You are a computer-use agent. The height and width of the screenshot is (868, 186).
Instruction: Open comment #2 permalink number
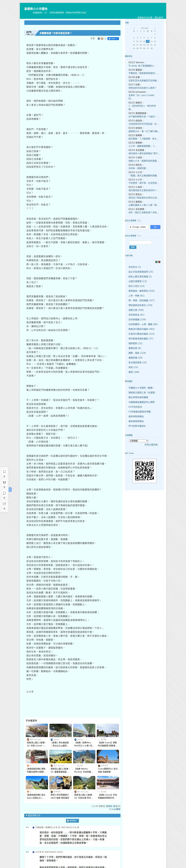coord(27,852)
